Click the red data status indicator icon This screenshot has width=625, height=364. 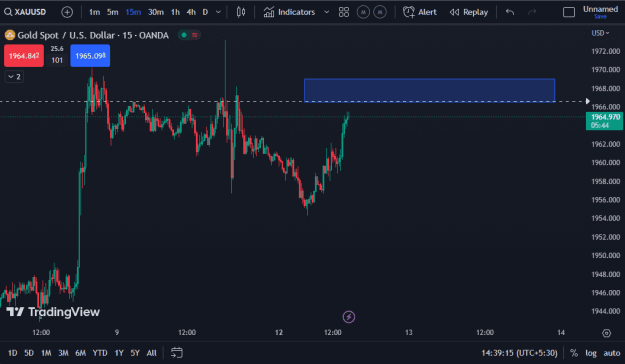[x=195, y=35]
